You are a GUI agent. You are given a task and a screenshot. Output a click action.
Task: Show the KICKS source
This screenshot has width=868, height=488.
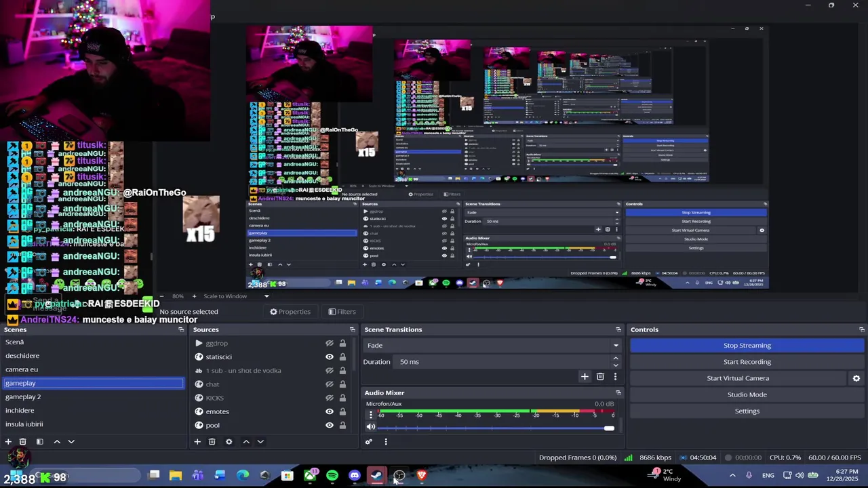330,398
